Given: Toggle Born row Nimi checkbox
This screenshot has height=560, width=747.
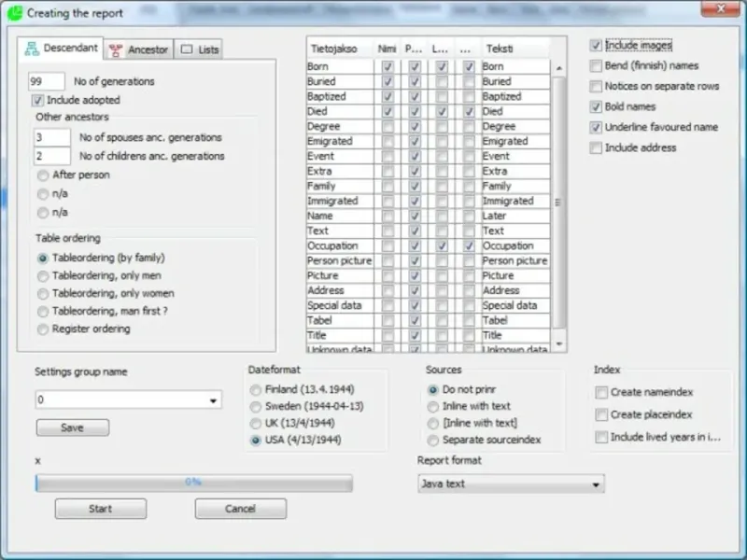Looking at the screenshot, I should pyautogui.click(x=388, y=66).
